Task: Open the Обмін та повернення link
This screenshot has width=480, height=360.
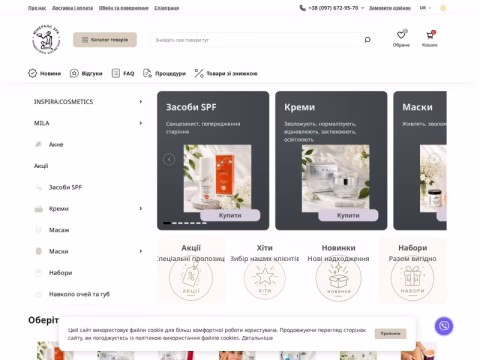Action: tap(124, 8)
